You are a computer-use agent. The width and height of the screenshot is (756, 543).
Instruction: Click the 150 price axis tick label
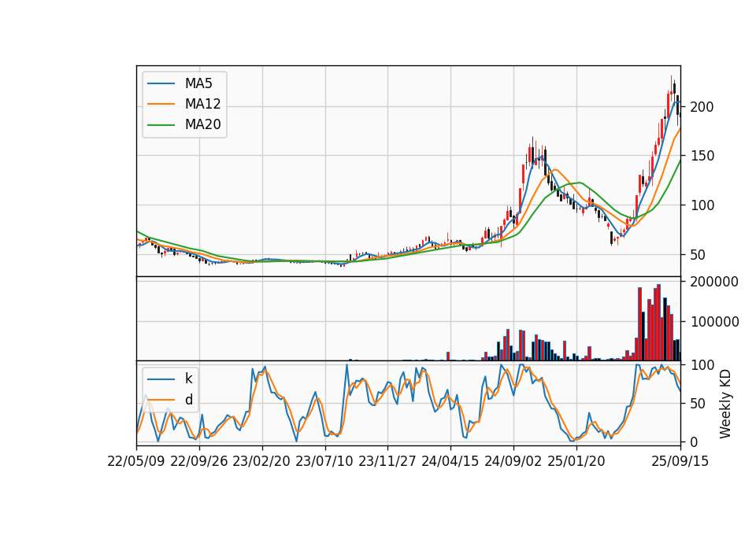pos(702,156)
